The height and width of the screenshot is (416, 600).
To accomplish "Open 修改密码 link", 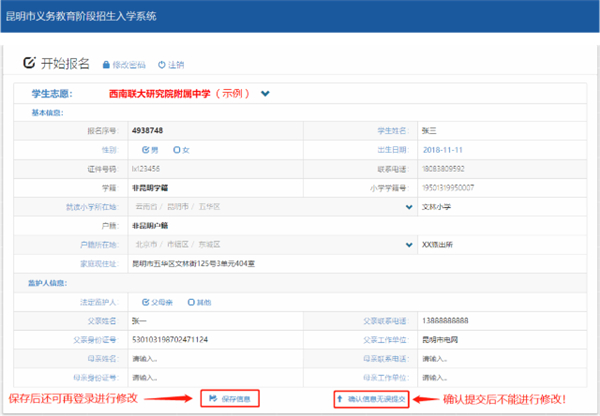I will point(130,64).
